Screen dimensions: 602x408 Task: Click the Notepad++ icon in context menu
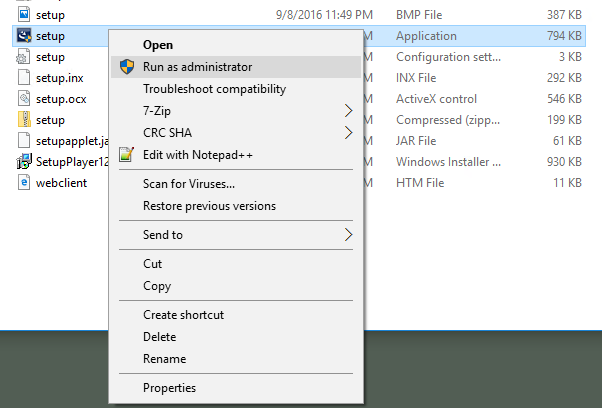tap(126, 155)
